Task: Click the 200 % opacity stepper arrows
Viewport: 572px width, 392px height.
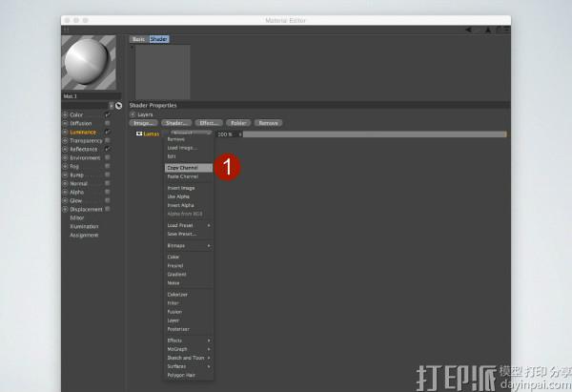Action: pos(240,134)
